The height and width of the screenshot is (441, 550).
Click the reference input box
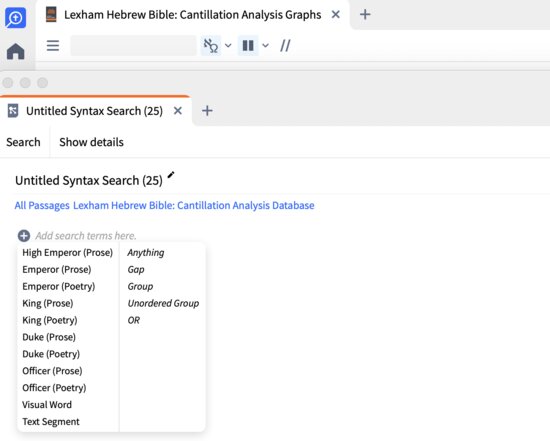[133, 46]
